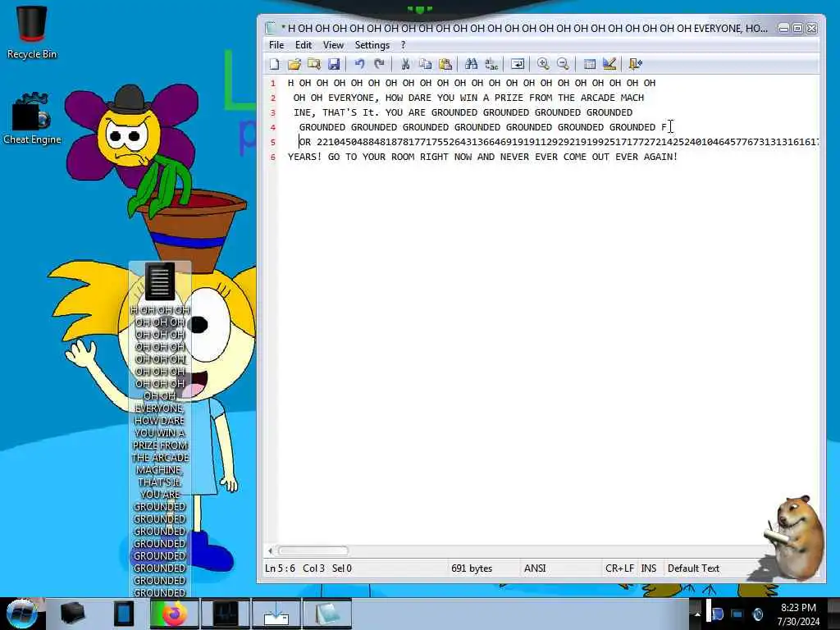Click the Exit door icon in the toolbar
The width and height of the screenshot is (840, 630).
click(636, 64)
